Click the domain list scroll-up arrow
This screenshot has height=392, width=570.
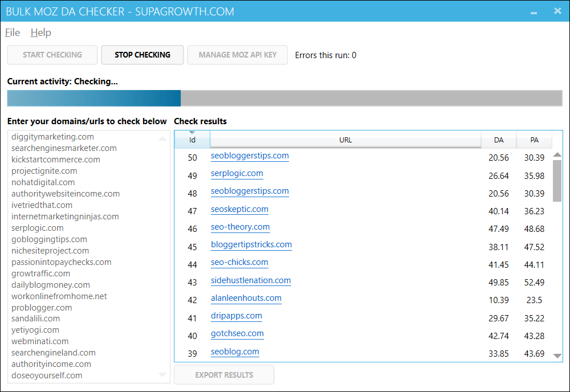coord(162,139)
